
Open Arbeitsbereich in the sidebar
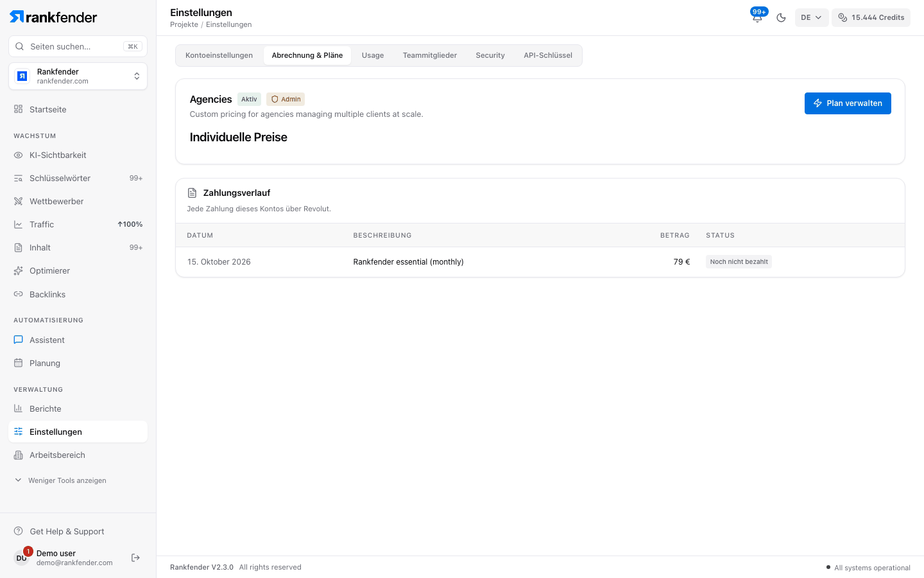78,455
